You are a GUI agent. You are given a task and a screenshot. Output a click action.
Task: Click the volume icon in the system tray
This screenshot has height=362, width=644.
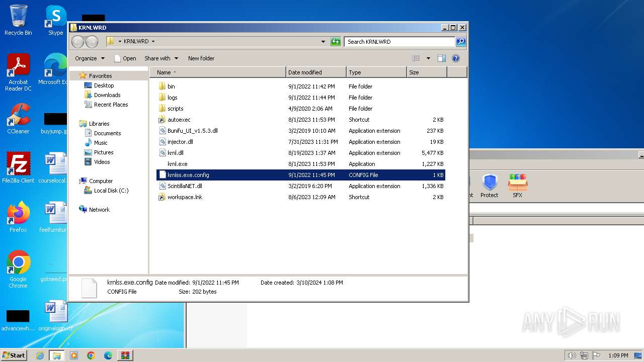[572, 355]
